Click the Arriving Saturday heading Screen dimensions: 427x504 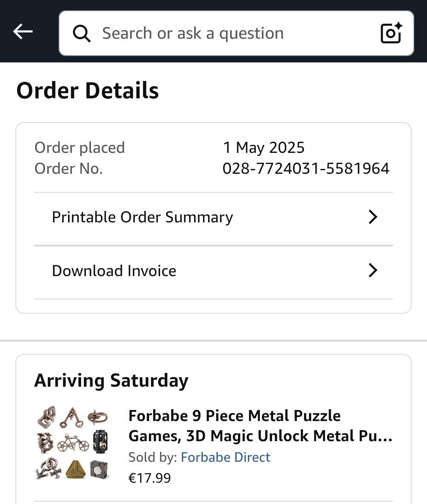pos(111,380)
